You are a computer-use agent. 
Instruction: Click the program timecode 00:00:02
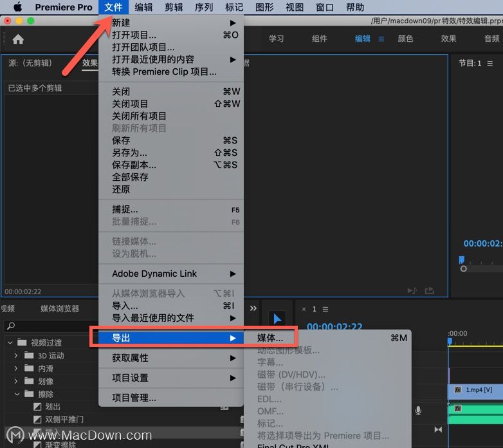coord(483,243)
